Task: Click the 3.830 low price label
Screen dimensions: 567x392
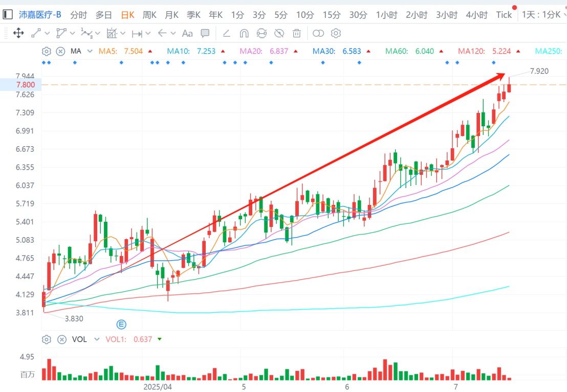Action: coord(74,318)
